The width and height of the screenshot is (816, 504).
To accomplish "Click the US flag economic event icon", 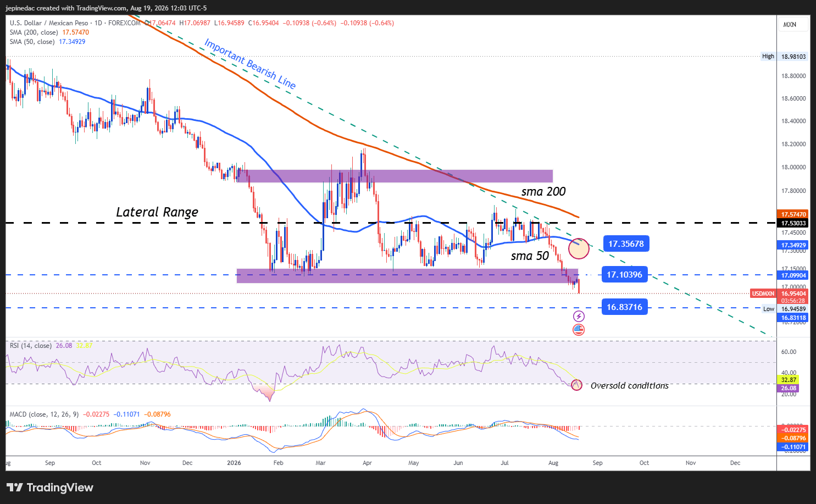I will [579, 330].
